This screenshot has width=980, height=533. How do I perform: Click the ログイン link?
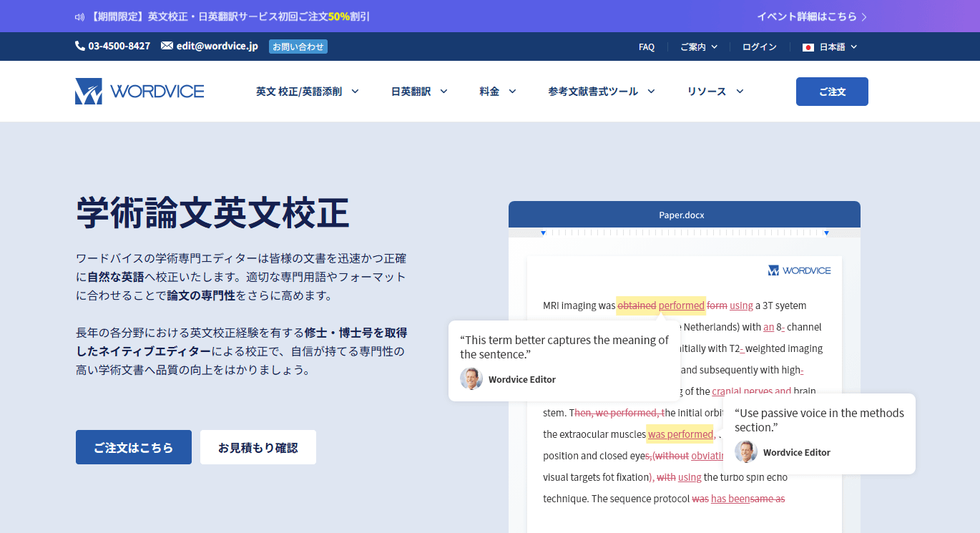point(760,47)
